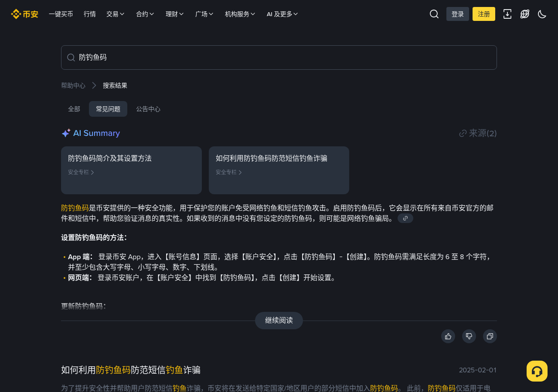Click the 设置防钓鱼码的方法 heading
The height and width of the screenshot is (392, 558).
coord(94,237)
